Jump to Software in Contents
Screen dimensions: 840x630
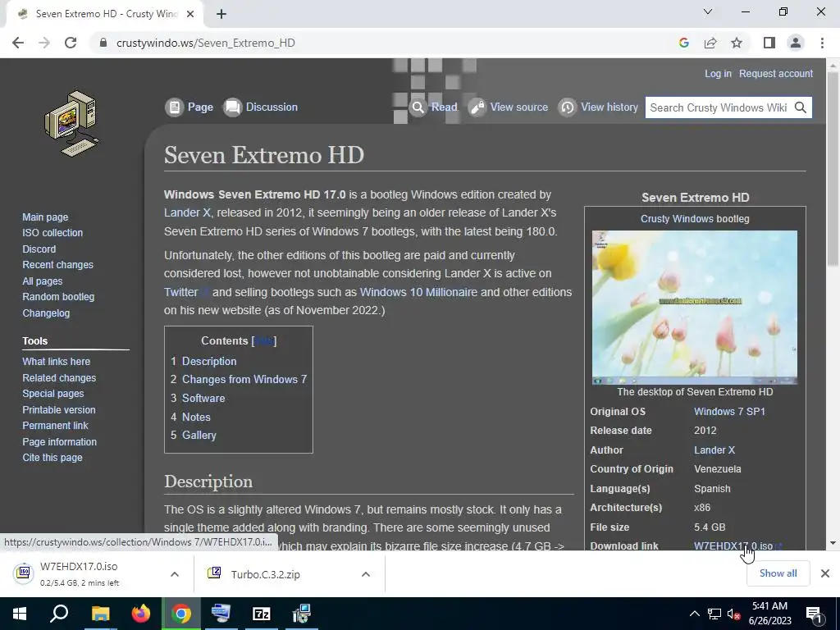click(203, 398)
